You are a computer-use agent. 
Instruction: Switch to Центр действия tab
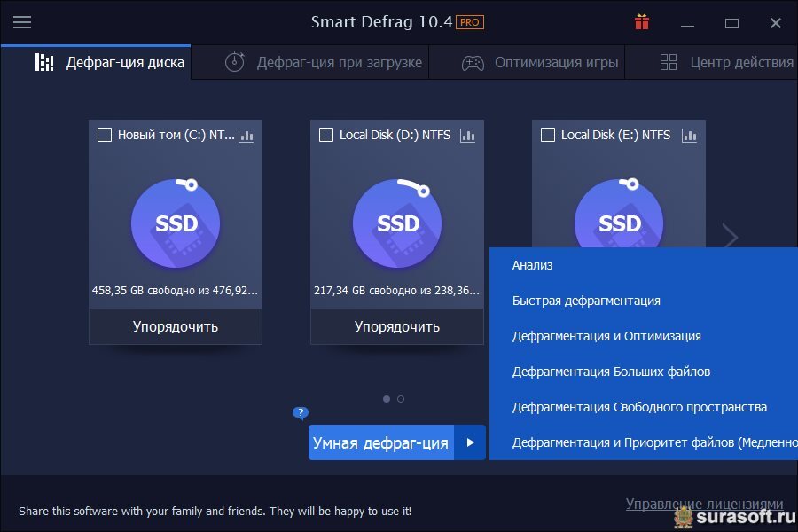pyautogui.click(x=711, y=62)
